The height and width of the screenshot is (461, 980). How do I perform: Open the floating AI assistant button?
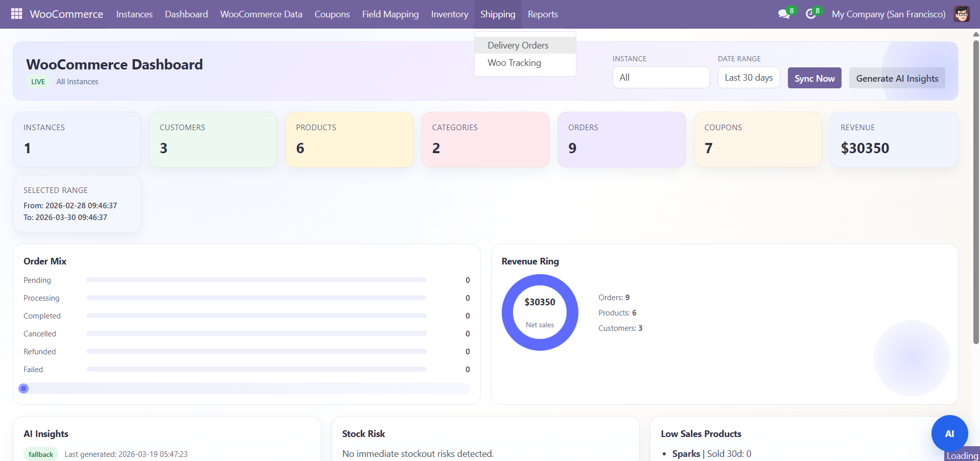tap(949, 433)
